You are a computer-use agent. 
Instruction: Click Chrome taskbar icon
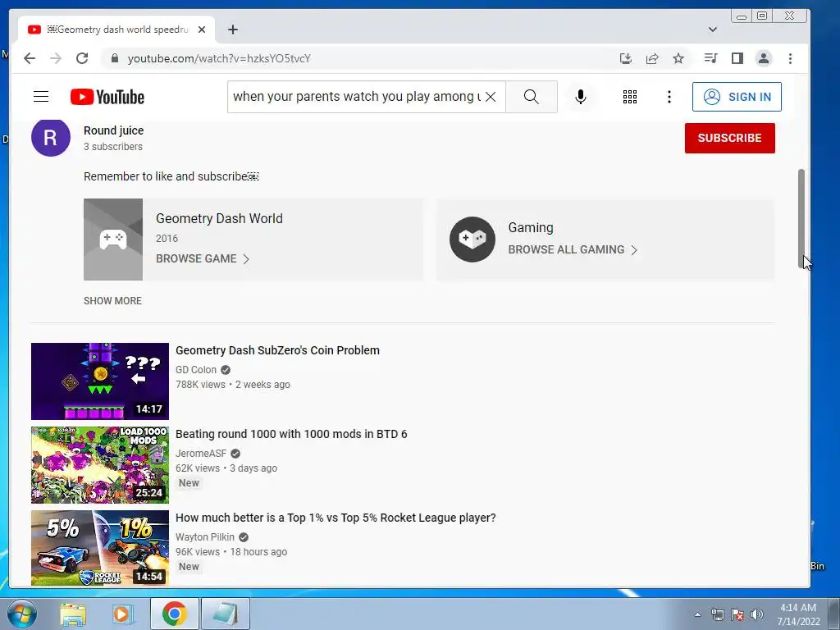tap(174, 614)
